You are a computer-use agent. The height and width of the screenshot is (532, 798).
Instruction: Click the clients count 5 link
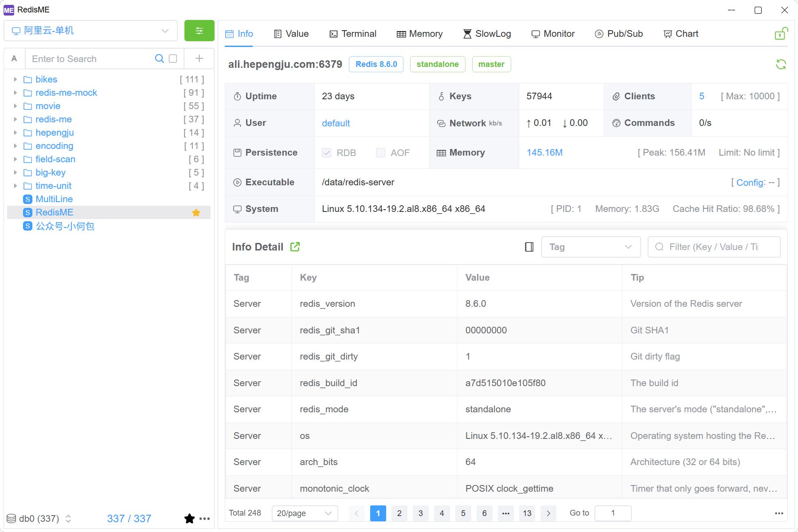pyautogui.click(x=701, y=96)
